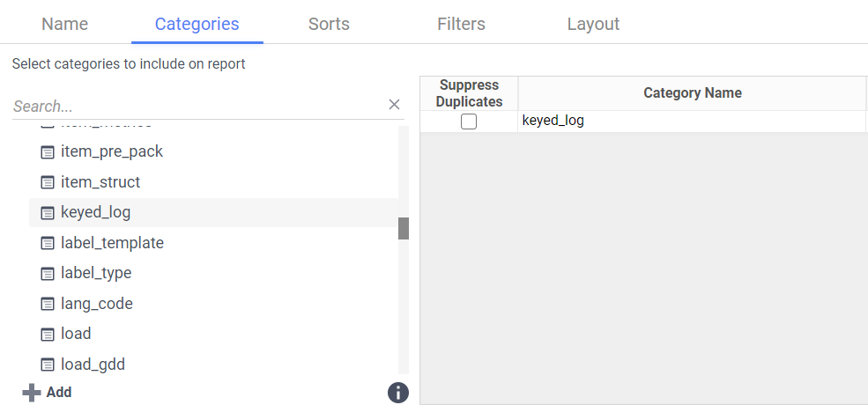This screenshot has height=405, width=868.
Task: Open the Sorts tab
Action: [329, 24]
